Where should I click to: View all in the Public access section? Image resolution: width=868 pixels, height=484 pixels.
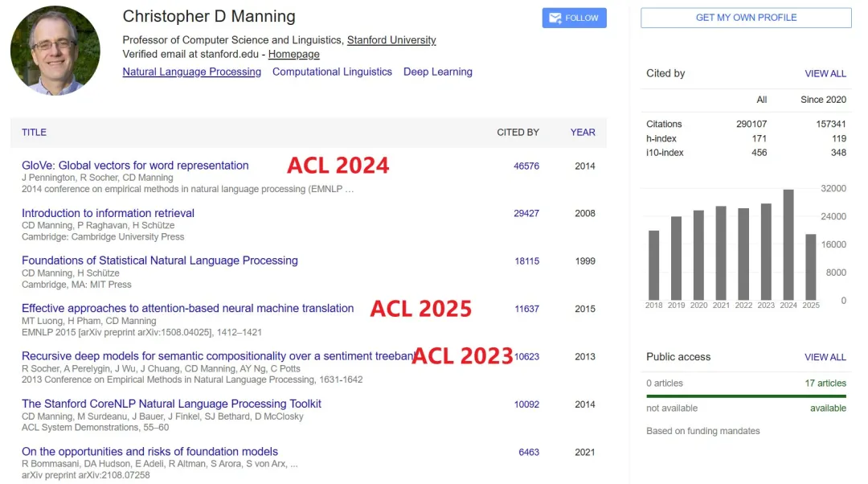(x=825, y=357)
